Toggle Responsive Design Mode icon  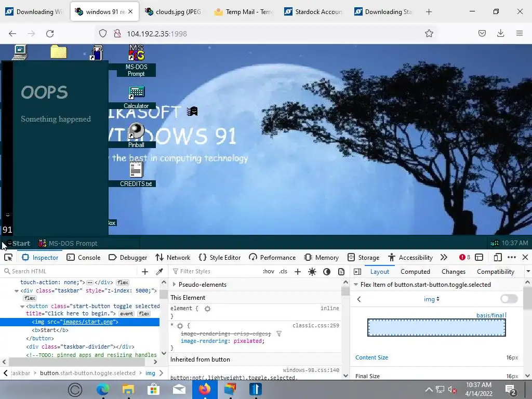tap(497, 258)
